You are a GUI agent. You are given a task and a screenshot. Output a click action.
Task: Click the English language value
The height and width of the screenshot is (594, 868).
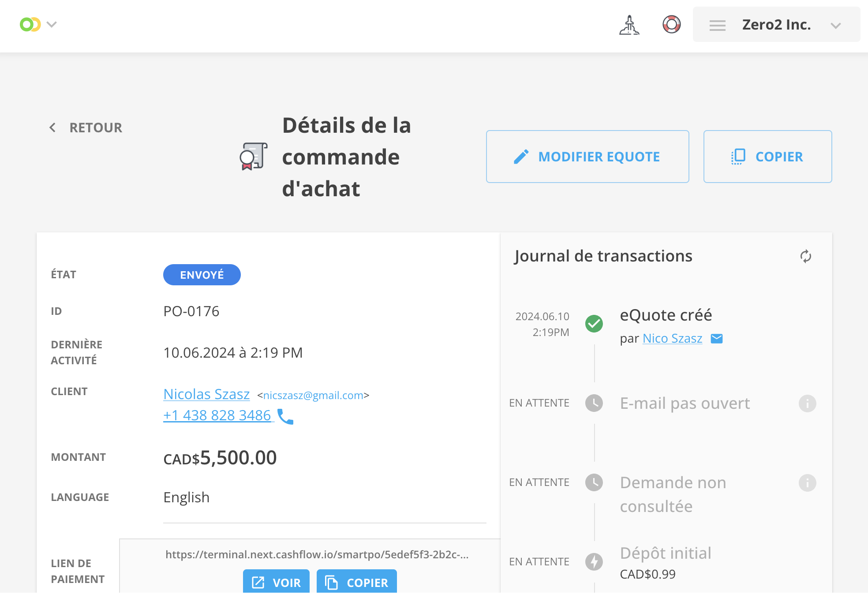186,497
